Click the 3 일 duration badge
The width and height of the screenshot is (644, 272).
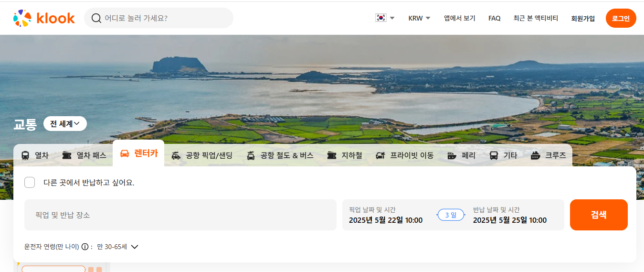tap(451, 215)
